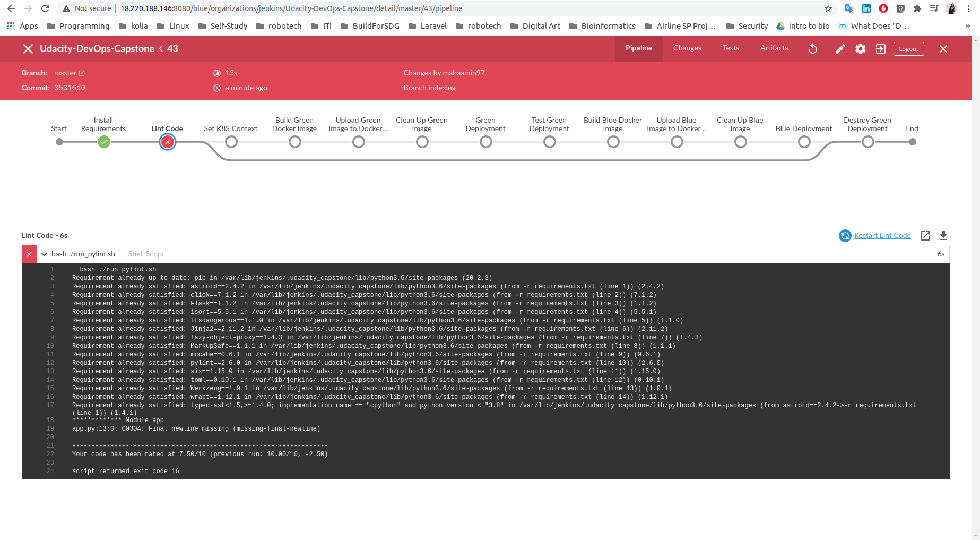
Task: Open the intro to bio bookmark
Action: pos(803,26)
